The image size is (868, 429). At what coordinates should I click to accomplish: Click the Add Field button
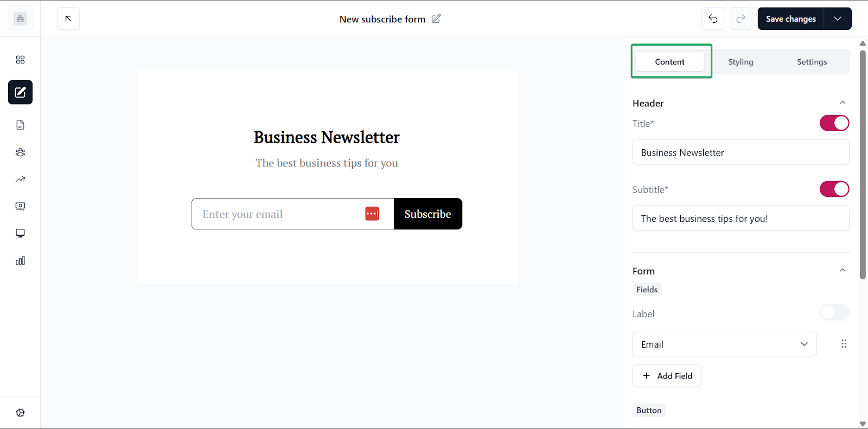click(x=667, y=376)
